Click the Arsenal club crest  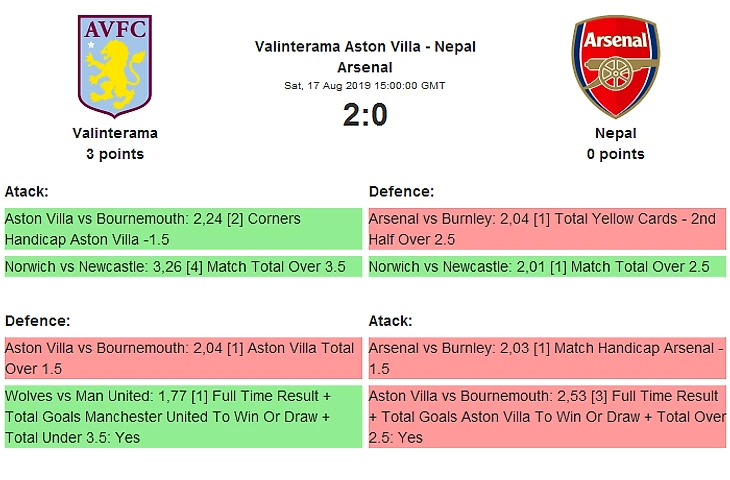point(615,66)
